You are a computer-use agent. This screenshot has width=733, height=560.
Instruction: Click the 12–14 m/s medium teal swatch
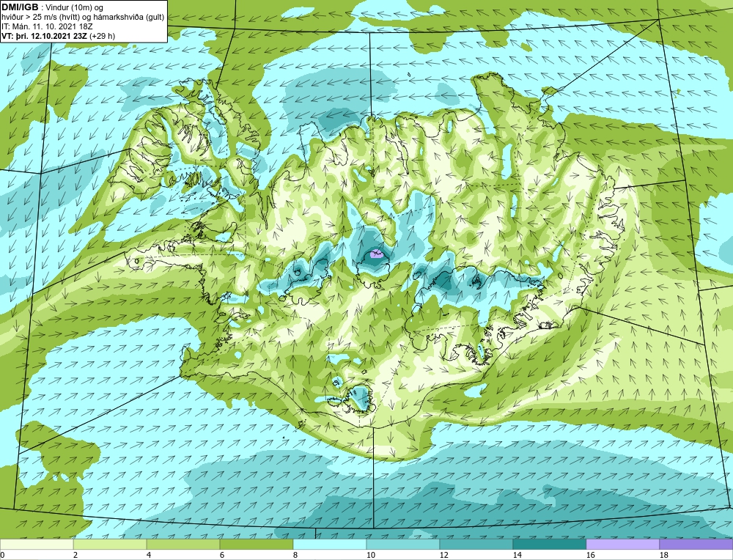pos(476,544)
